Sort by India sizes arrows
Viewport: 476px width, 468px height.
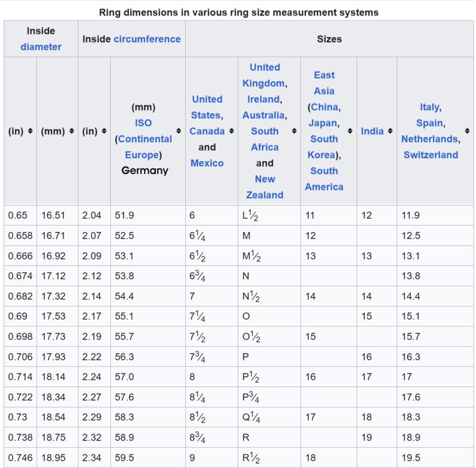pos(390,131)
